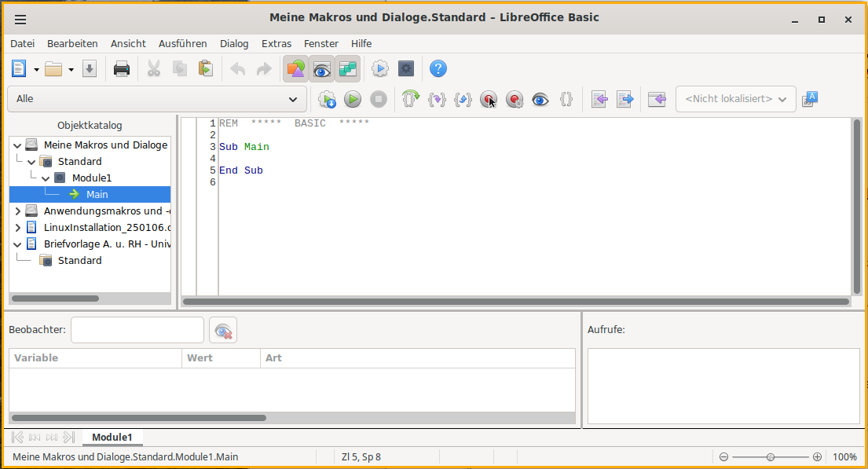Click the New document icon
Image resolution: width=868 pixels, height=469 pixels.
tap(20, 68)
